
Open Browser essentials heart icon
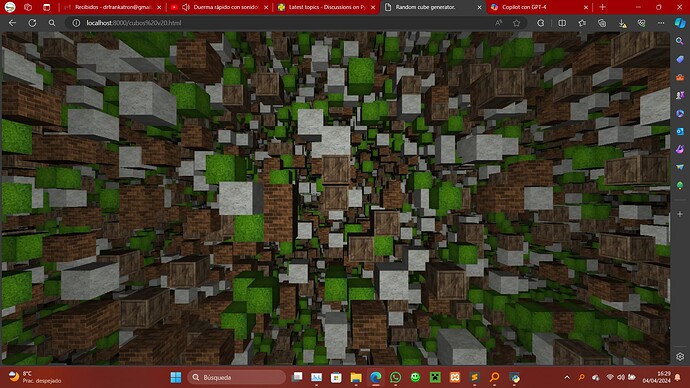642,23
